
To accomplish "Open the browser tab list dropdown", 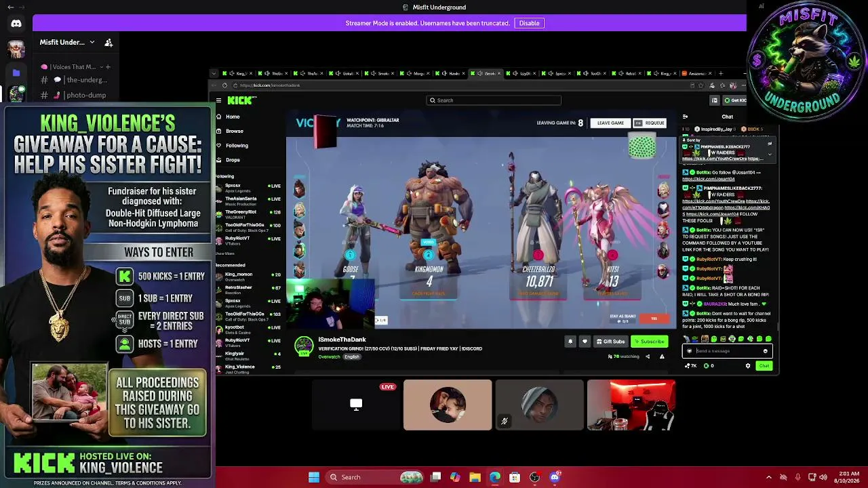I will click(x=214, y=73).
